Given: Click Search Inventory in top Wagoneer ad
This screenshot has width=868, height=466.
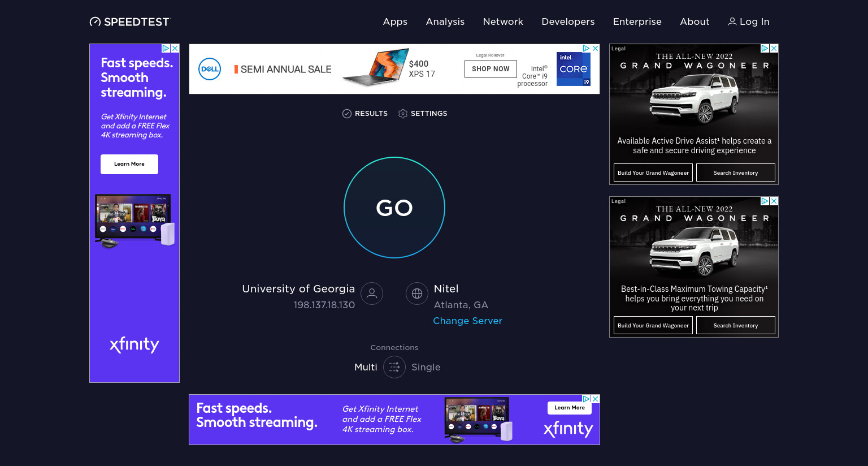Looking at the screenshot, I should click(736, 172).
